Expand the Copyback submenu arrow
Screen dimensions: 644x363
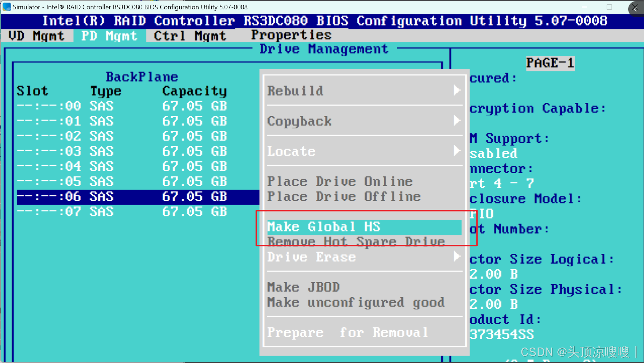click(457, 120)
